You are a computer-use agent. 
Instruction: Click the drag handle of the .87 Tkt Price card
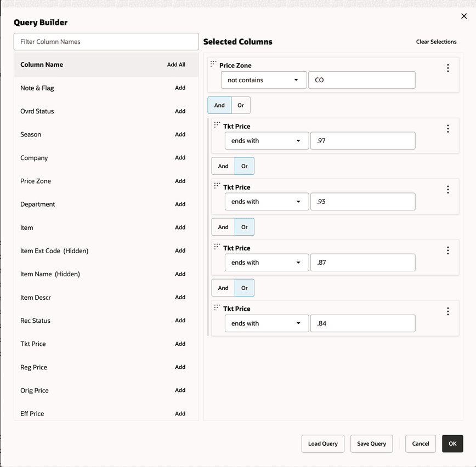(217, 247)
